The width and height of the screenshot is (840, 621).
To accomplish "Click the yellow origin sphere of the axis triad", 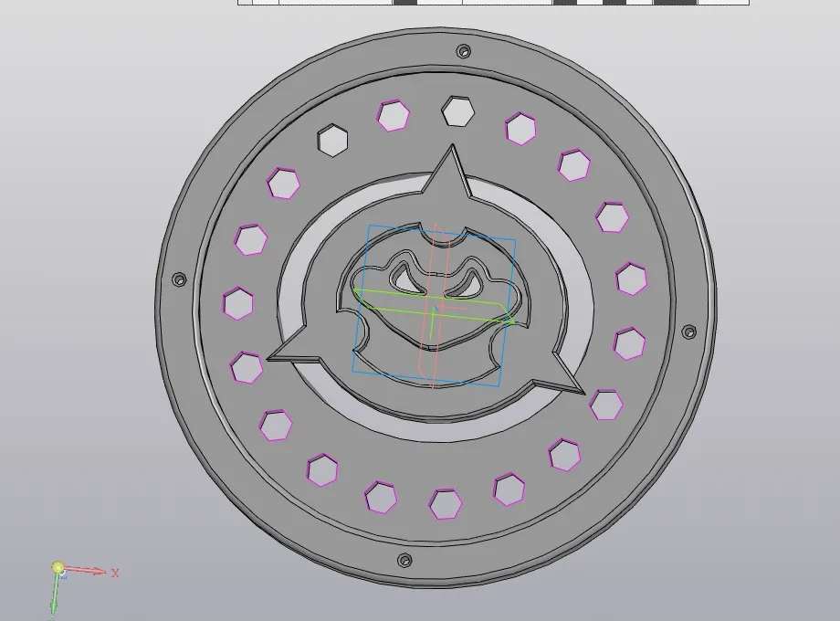I will (x=58, y=568).
